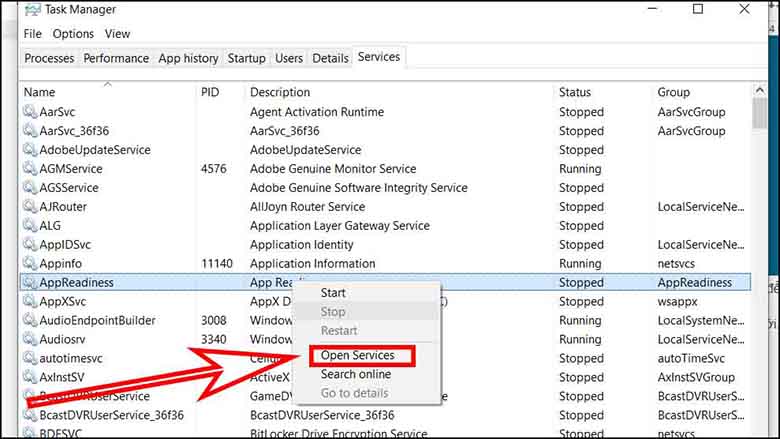Open the Options menu

tap(73, 34)
